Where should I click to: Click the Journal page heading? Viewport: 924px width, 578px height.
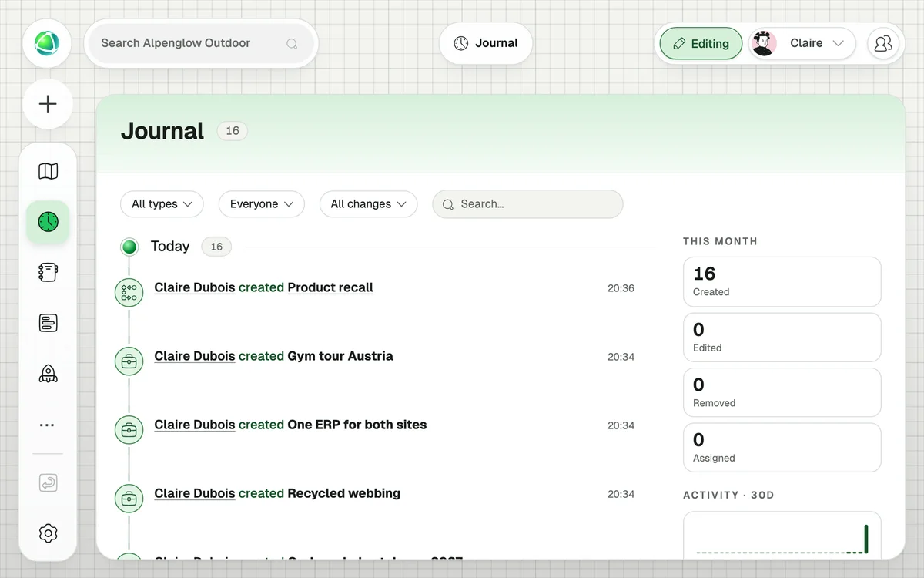[x=162, y=131]
